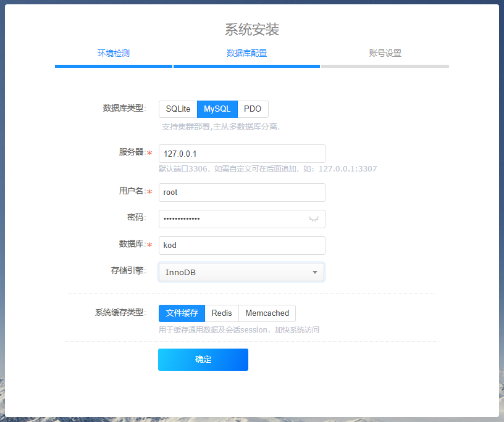Switch to the 环境检测 step tab
The height and width of the screenshot is (422, 504).
[114, 53]
